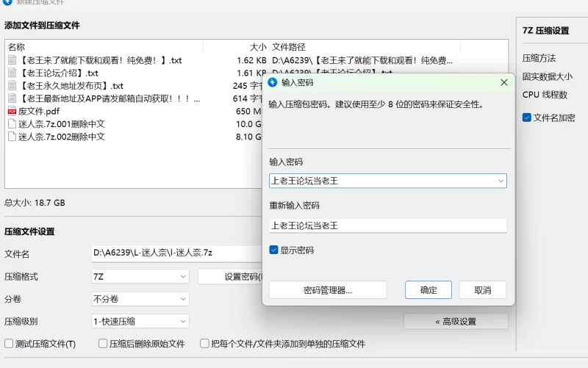
Task: Close the 输入密码 dialog
Action: pos(504,82)
